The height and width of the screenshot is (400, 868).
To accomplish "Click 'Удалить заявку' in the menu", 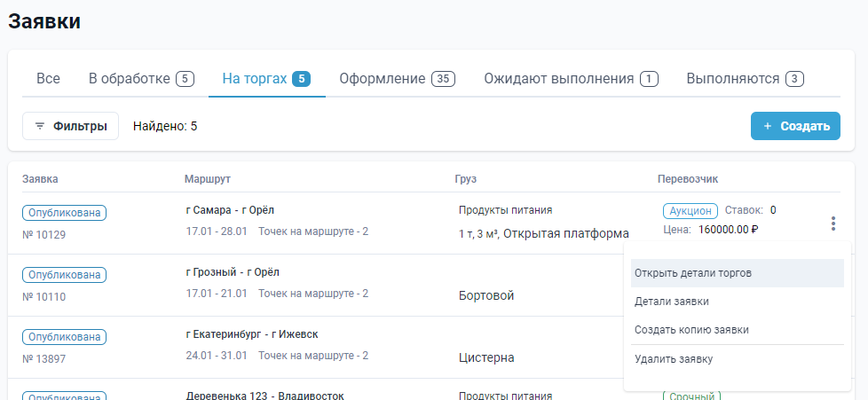I will coord(738,359).
